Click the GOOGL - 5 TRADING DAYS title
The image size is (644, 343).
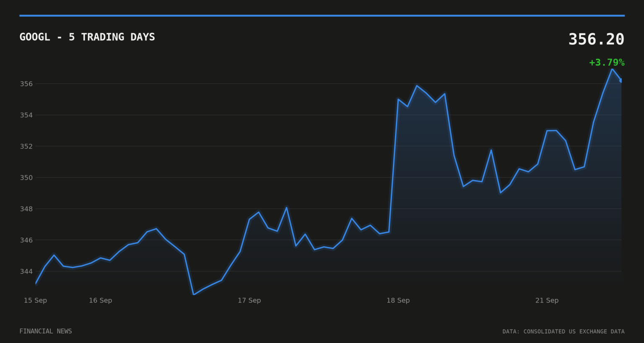[87, 37]
